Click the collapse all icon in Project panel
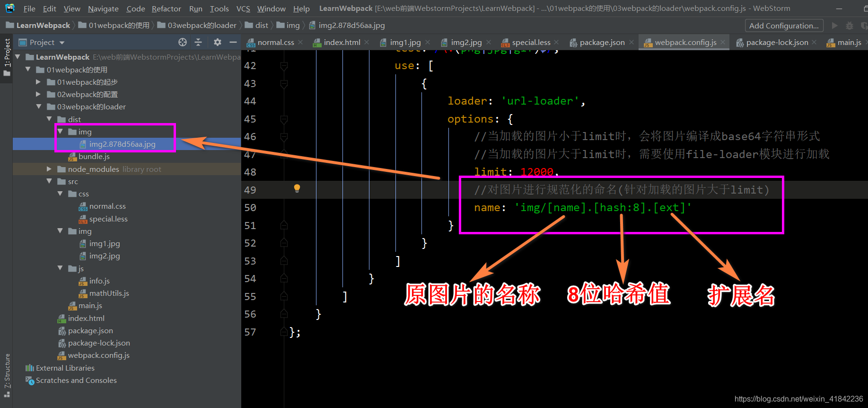 point(198,42)
